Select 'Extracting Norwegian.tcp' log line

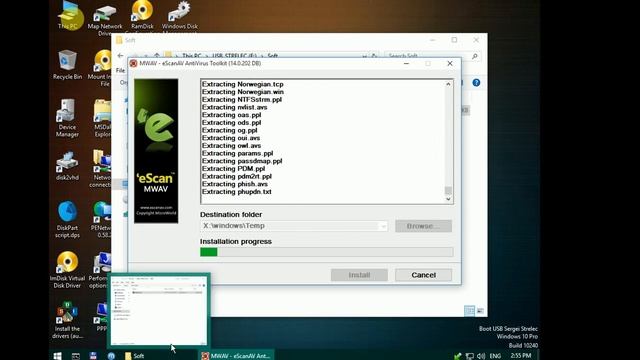coord(242,84)
